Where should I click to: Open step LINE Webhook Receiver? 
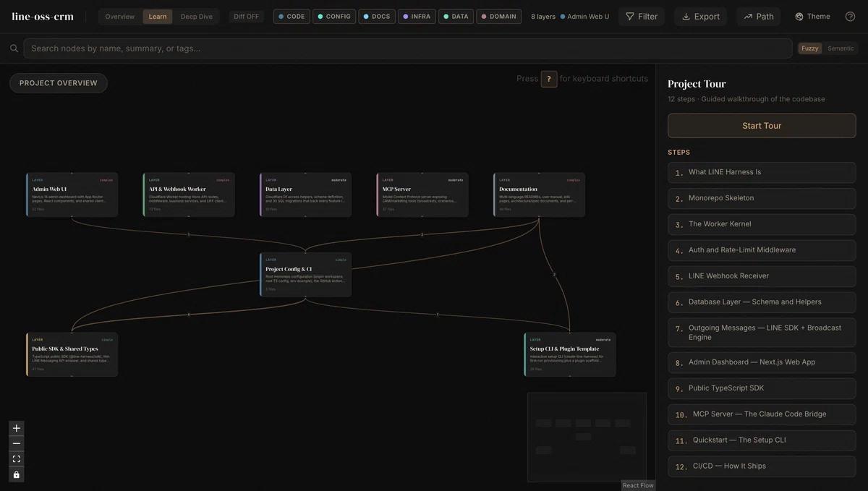(x=762, y=276)
